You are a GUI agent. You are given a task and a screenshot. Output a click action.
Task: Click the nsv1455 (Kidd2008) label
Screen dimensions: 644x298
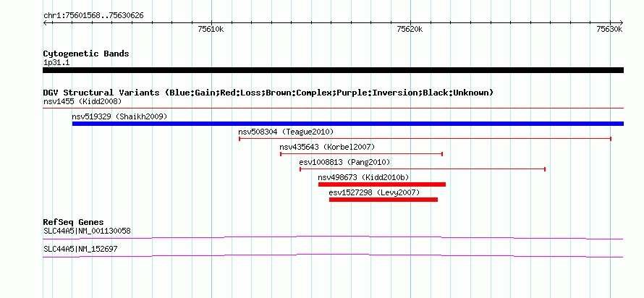click(82, 101)
